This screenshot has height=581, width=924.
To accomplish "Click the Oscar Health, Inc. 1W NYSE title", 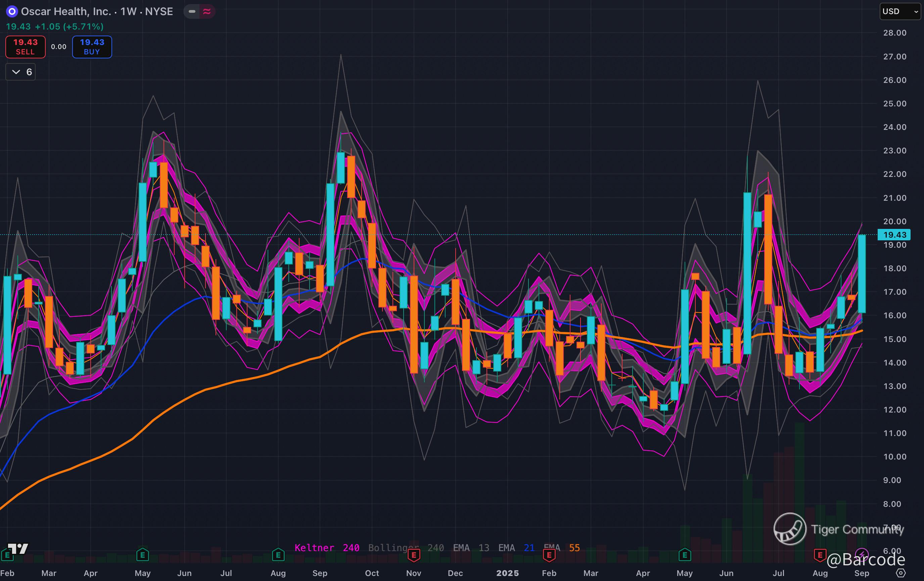I will (x=97, y=11).
